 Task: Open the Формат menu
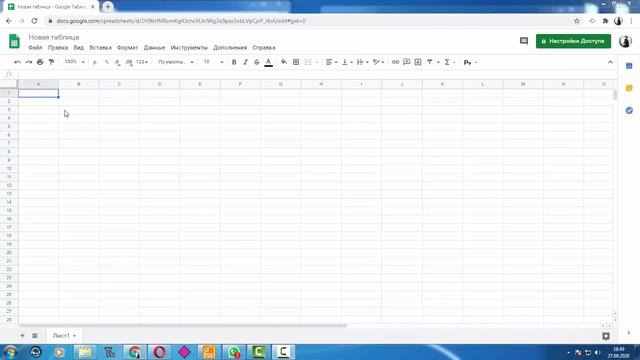pyautogui.click(x=127, y=48)
